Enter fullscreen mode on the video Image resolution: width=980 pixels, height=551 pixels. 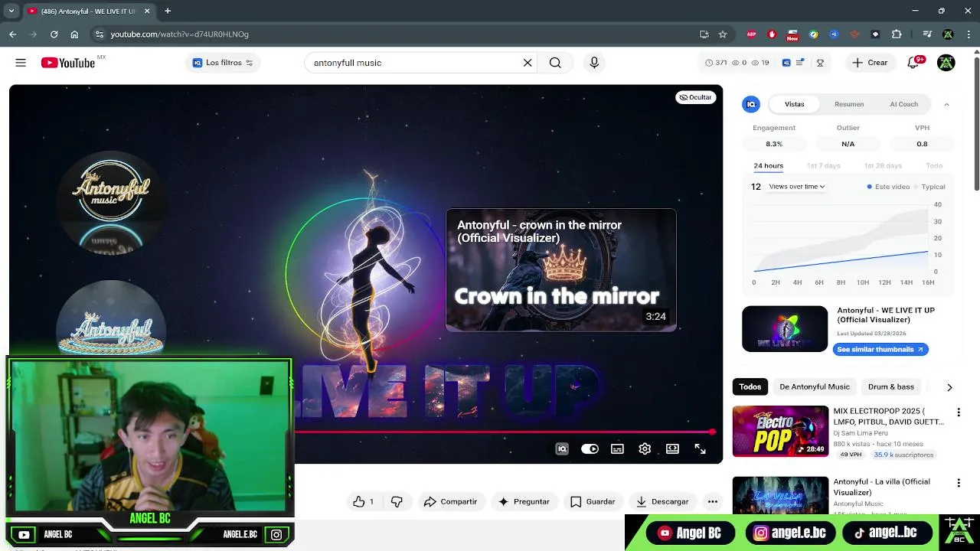[700, 449]
